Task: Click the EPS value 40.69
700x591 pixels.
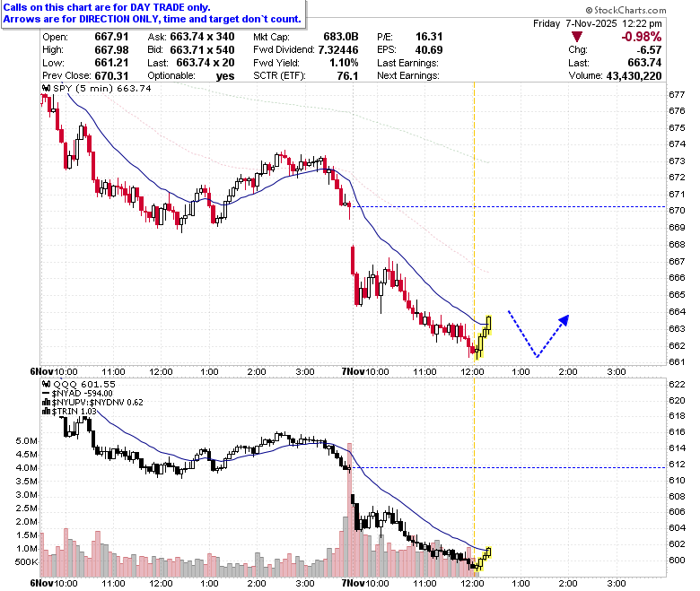Action: click(429, 50)
